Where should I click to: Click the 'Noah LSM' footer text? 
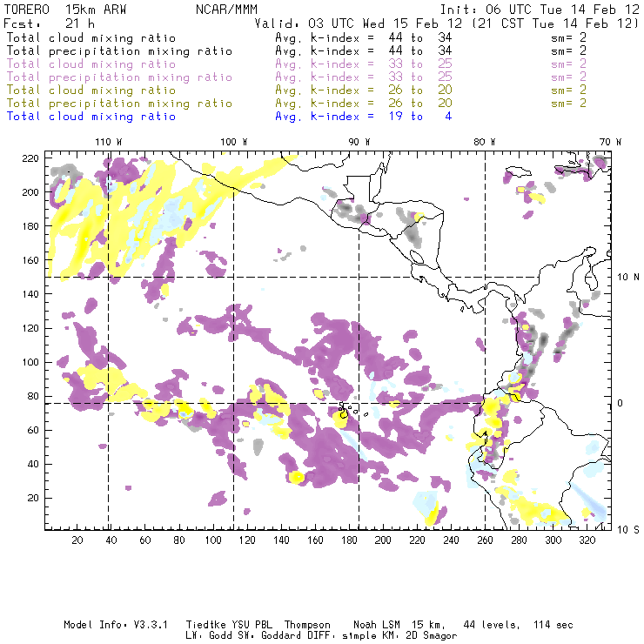point(377,625)
